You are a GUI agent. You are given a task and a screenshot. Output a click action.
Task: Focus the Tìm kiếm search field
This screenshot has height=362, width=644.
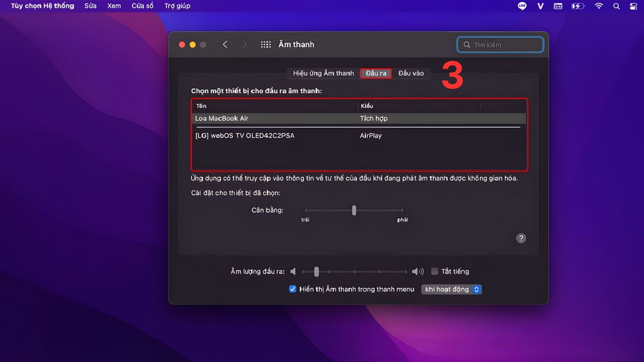500,45
